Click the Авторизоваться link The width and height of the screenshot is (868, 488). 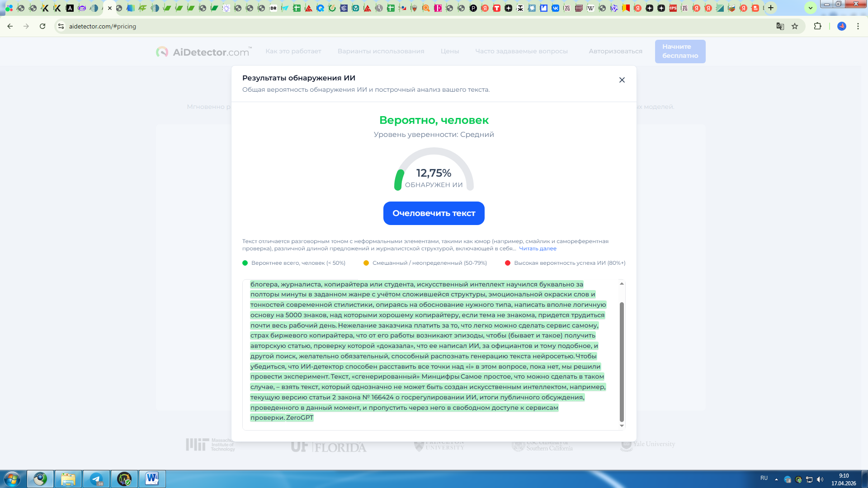click(615, 51)
